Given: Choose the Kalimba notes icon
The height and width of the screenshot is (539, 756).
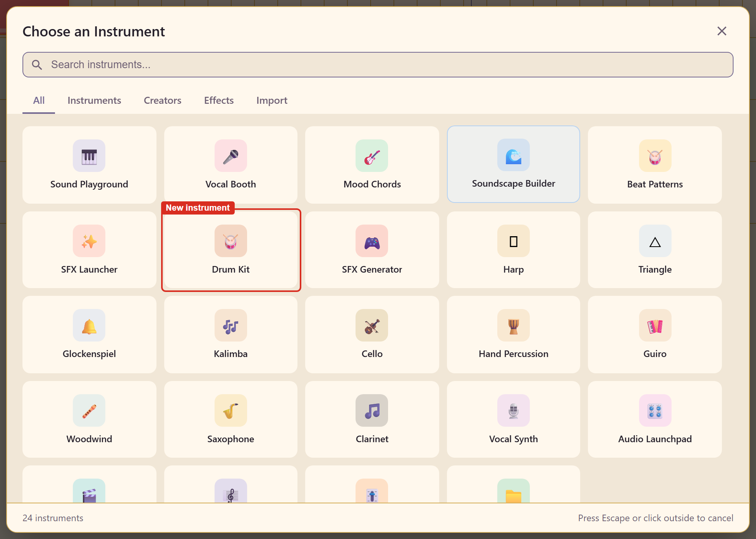Looking at the screenshot, I should [231, 325].
